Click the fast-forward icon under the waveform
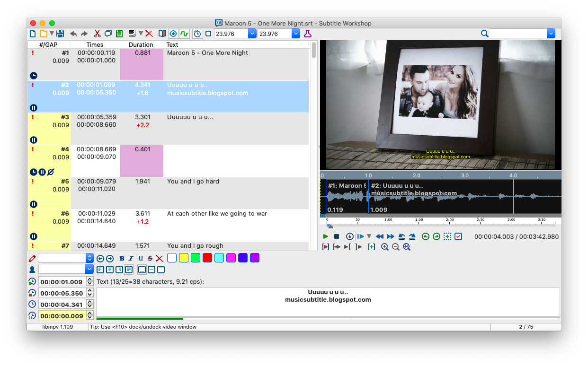The image size is (588, 366). 390,236
